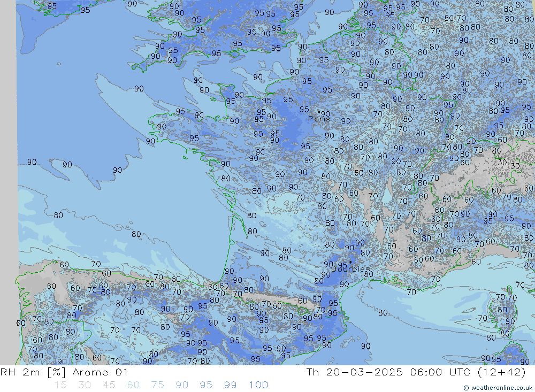Click legend value 45
The image size is (535, 392).
click(109, 385)
